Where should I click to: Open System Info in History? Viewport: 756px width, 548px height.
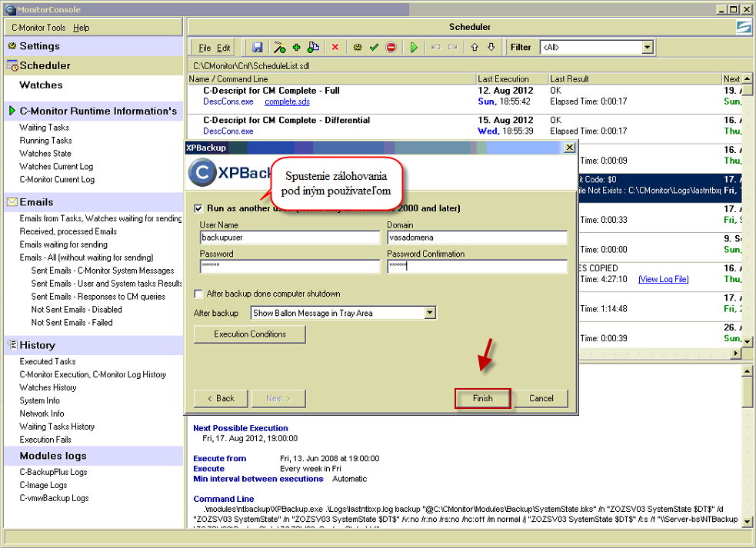39,400
